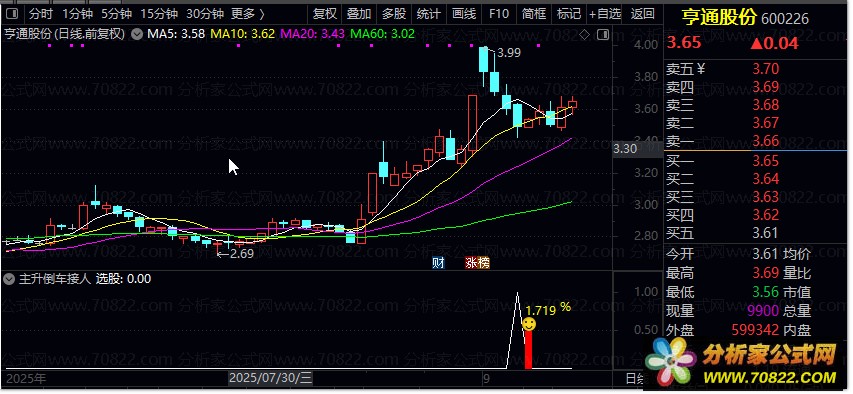This screenshot has height=394, width=853.
Task: Select the 5分钟 period tab
Action: tap(116, 14)
